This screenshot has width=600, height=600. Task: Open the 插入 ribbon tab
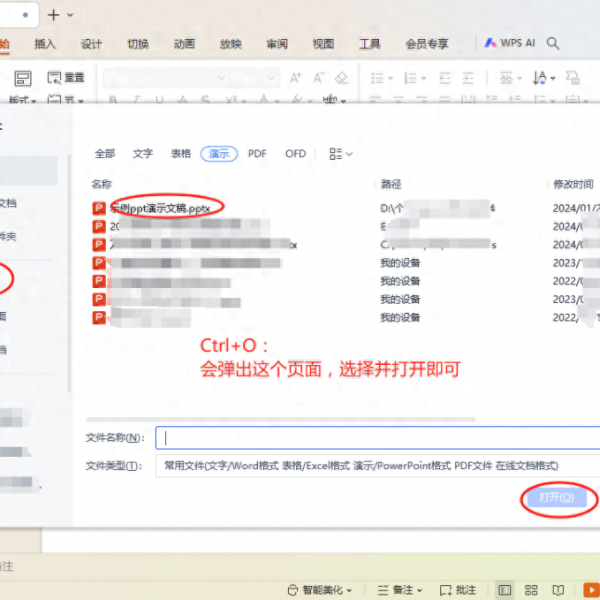45,44
